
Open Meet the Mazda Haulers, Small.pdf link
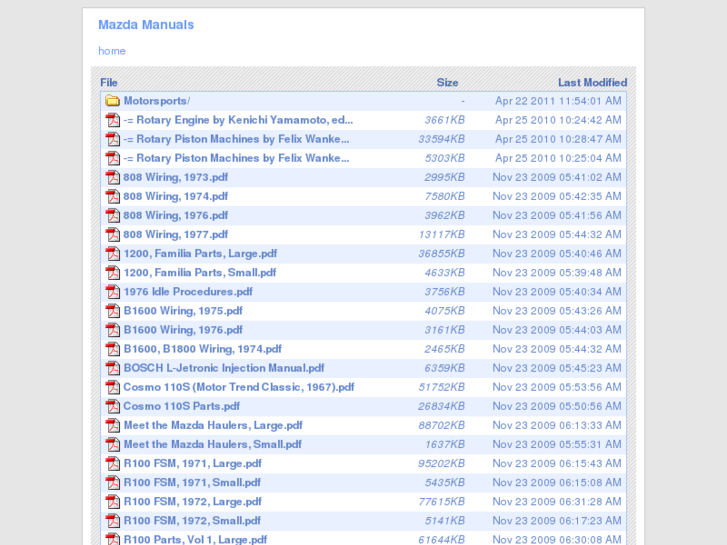[213, 444]
